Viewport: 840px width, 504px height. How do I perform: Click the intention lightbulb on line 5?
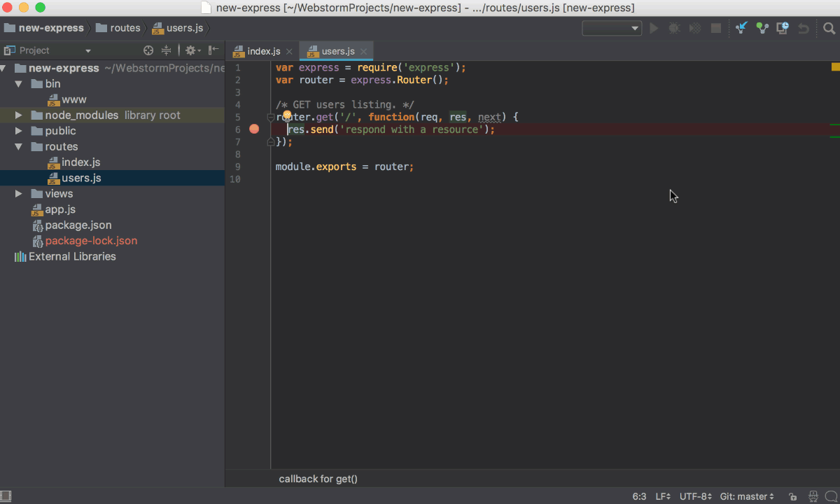(287, 115)
